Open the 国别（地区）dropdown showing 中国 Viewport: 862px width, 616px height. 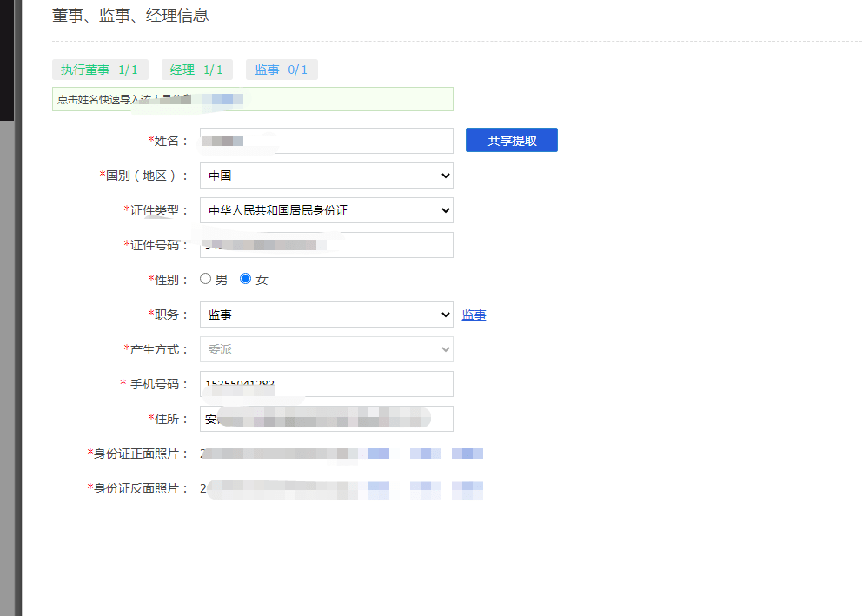click(x=327, y=176)
